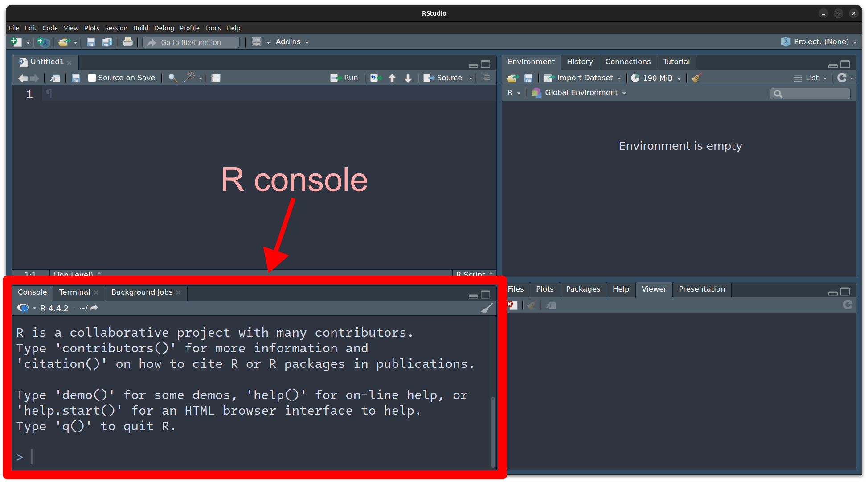This screenshot has height=482, width=868.
Task: Maximize the Console pane
Action: coord(486,295)
